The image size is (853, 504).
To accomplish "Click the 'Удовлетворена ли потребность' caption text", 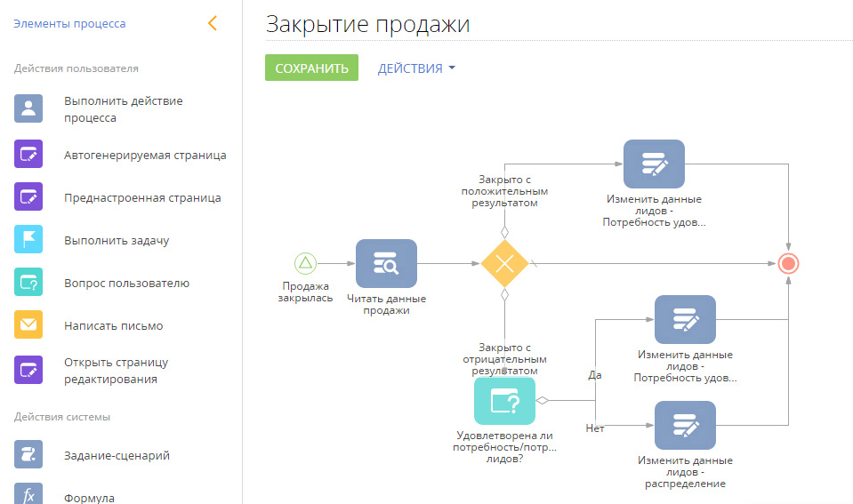I will [x=505, y=447].
